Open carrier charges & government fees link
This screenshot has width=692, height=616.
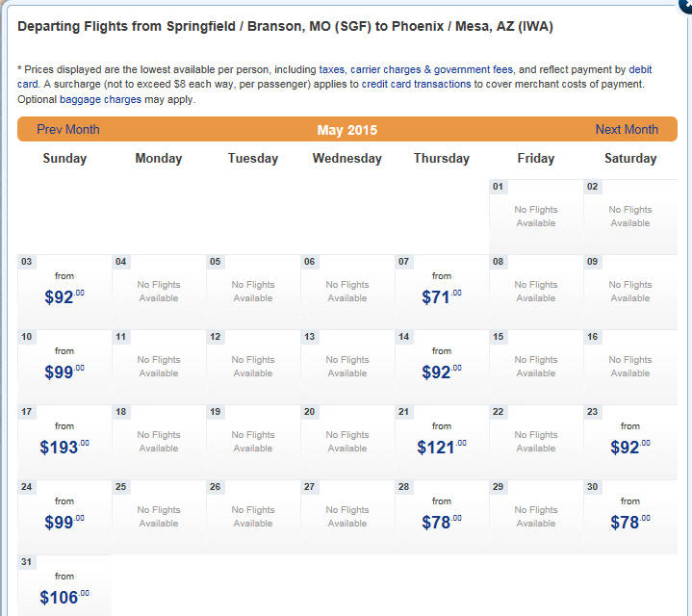point(433,70)
